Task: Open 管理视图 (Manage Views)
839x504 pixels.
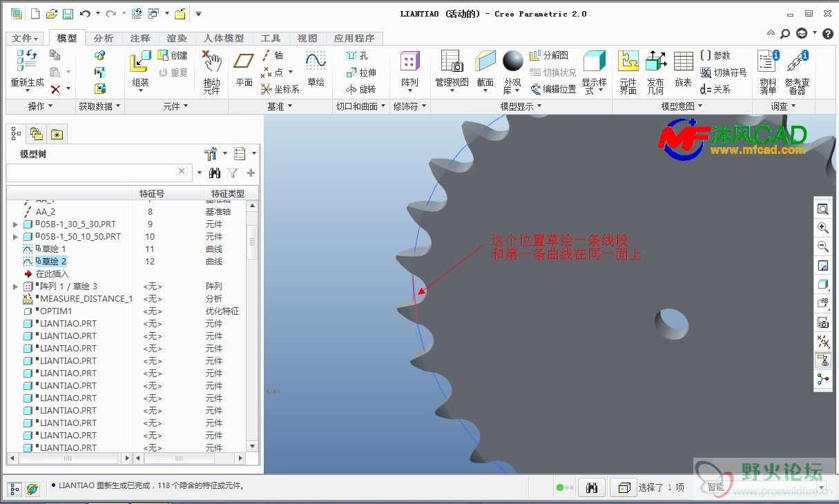Action: (452, 69)
